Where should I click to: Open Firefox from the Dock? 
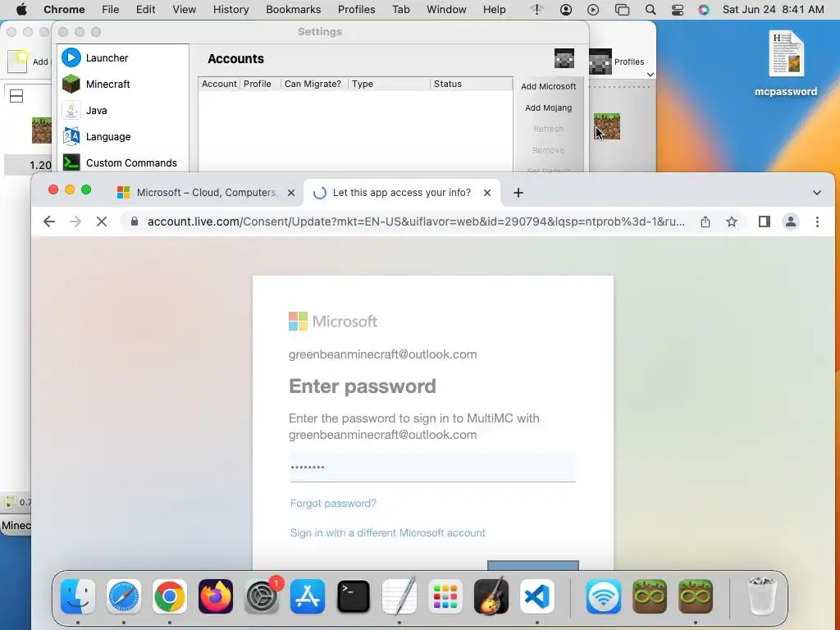[x=216, y=596]
